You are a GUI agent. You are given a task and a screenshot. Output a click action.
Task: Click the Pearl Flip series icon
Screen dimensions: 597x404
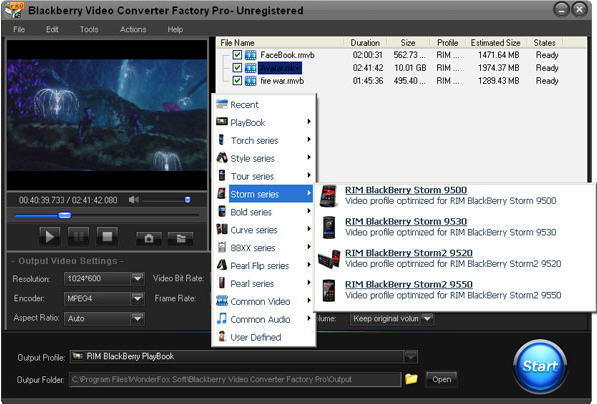pos(222,265)
